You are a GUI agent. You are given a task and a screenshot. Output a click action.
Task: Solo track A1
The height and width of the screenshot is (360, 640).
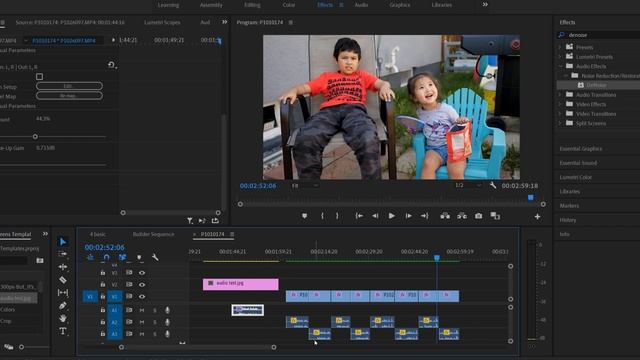click(x=155, y=310)
